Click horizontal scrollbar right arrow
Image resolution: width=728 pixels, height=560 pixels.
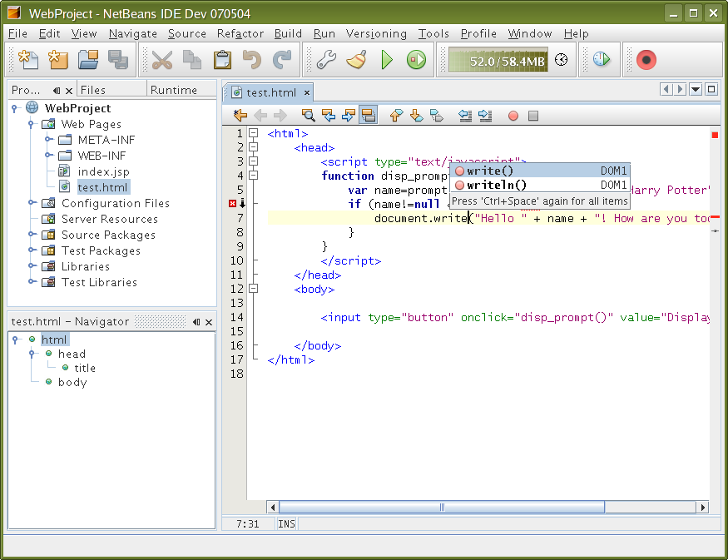(x=703, y=507)
